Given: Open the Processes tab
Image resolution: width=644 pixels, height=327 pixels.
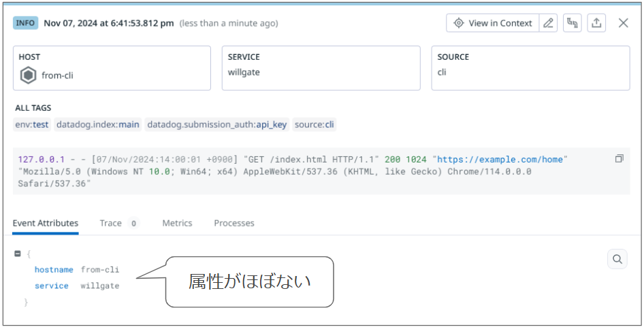Looking at the screenshot, I should [x=234, y=223].
